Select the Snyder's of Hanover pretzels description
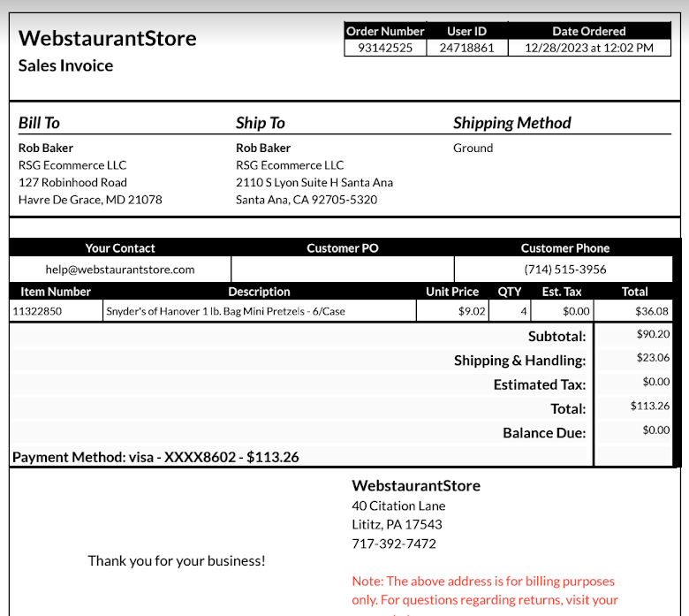 click(x=225, y=311)
